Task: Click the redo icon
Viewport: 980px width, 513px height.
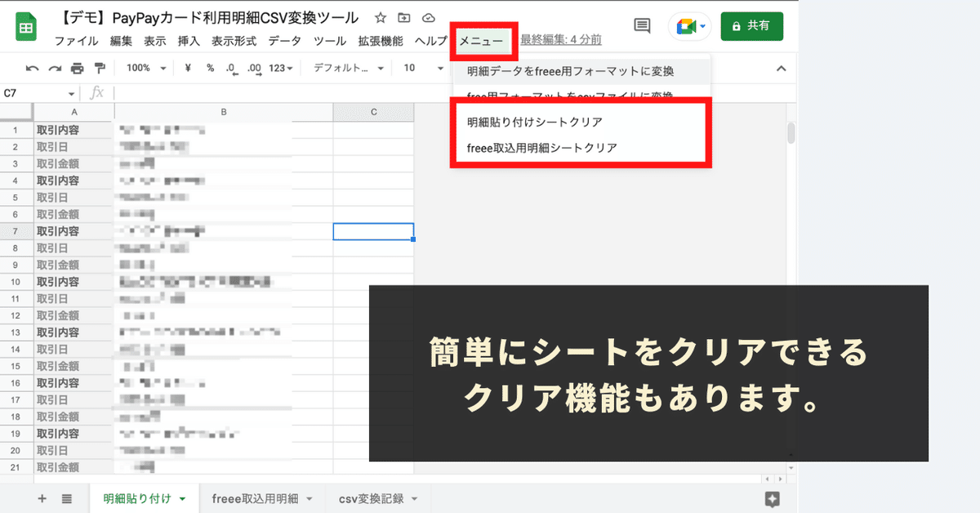Action: point(55,67)
